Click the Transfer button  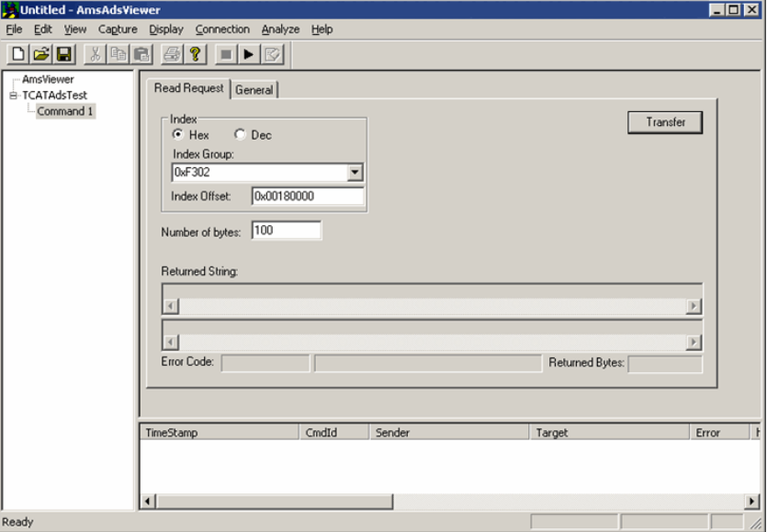pyautogui.click(x=665, y=122)
